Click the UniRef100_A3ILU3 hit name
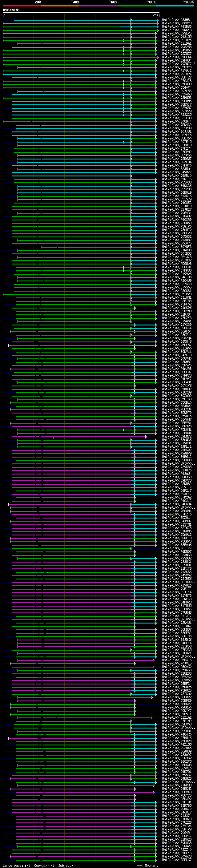Image resolution: width=197 pixels, height=868 pixels. point(177,118)
